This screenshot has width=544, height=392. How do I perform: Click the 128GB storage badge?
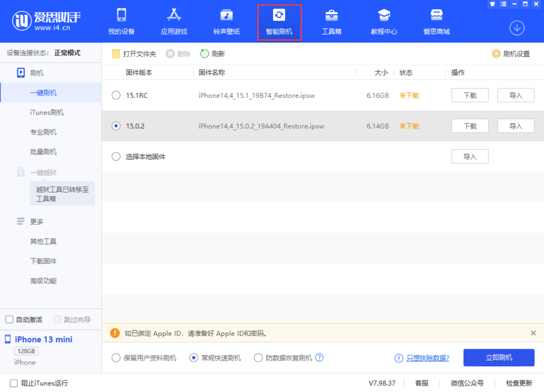(x=26, y=351)
